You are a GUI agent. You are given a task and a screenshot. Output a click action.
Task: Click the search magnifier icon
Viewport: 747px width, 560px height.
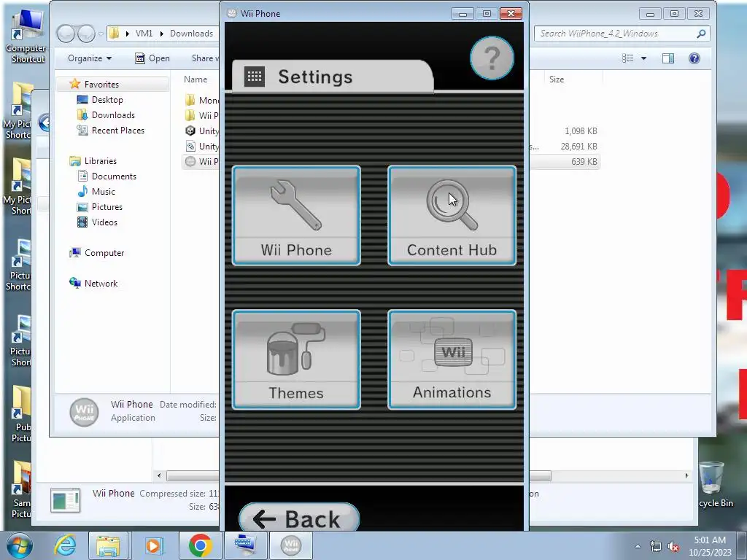[701, 34]
